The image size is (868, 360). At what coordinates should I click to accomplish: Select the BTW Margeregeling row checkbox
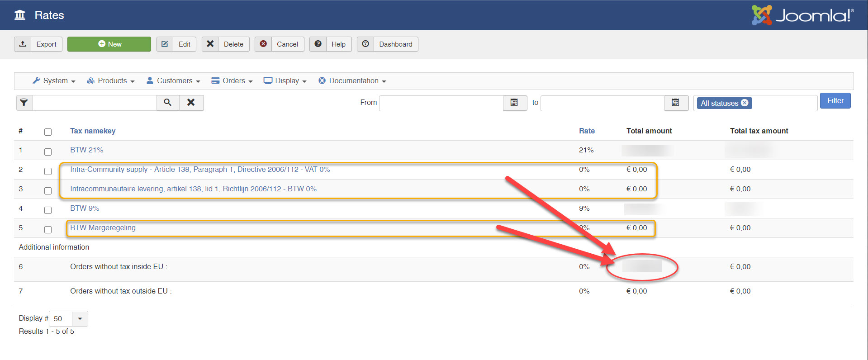pos(48,229)
